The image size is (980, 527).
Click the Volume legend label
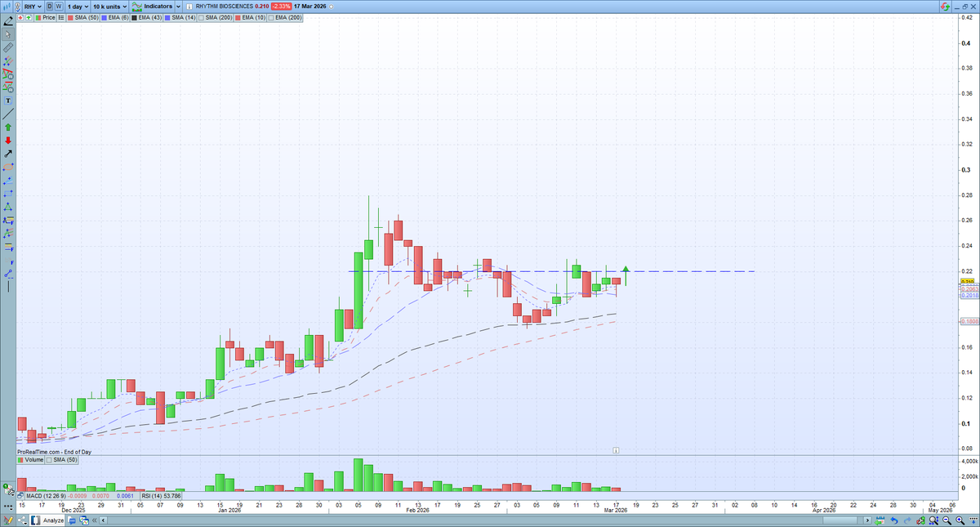[x=30, y=460]
